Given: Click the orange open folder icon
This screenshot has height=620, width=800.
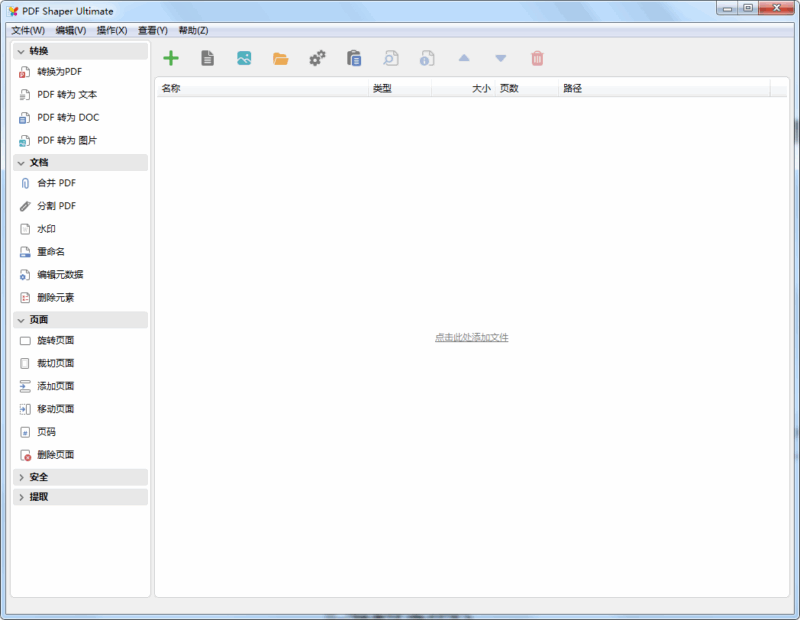Looking at the screenshot, I should 281,59.
